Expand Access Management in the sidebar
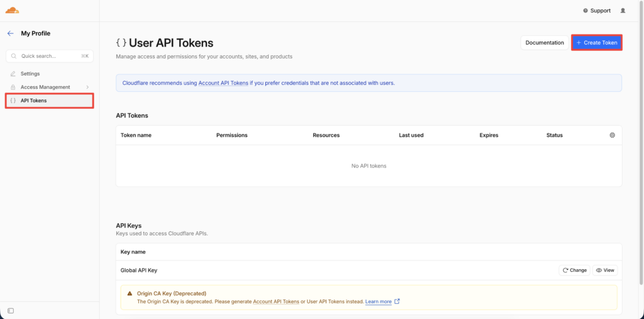This screenshot has height=319, width=644. pyautogui.click(x=49, y=87)
